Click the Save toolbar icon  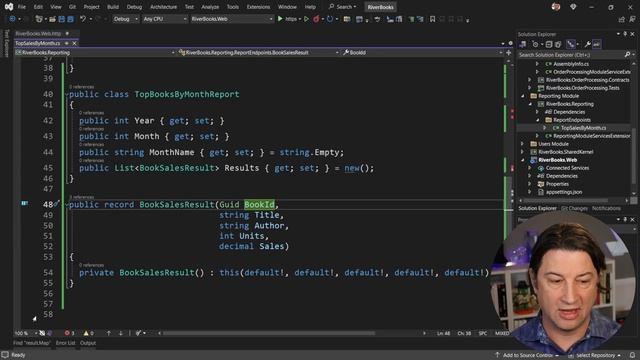(x=62, y=19)
